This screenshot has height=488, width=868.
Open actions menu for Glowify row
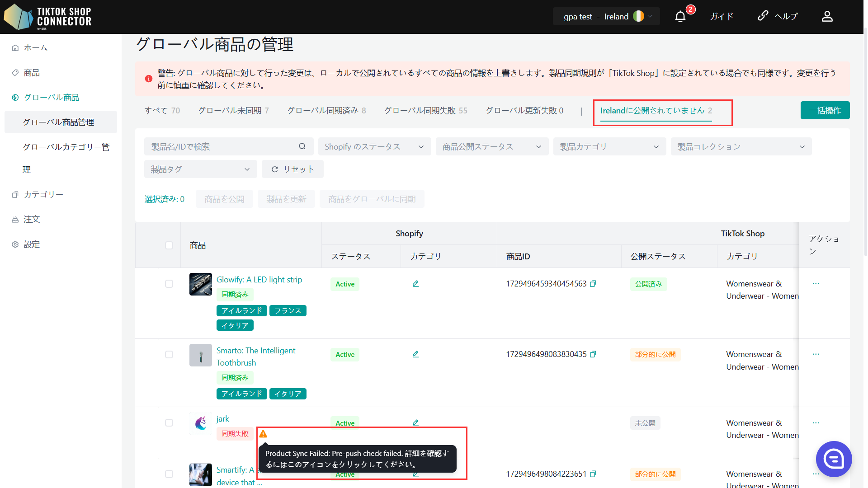[x=816, y=284]
